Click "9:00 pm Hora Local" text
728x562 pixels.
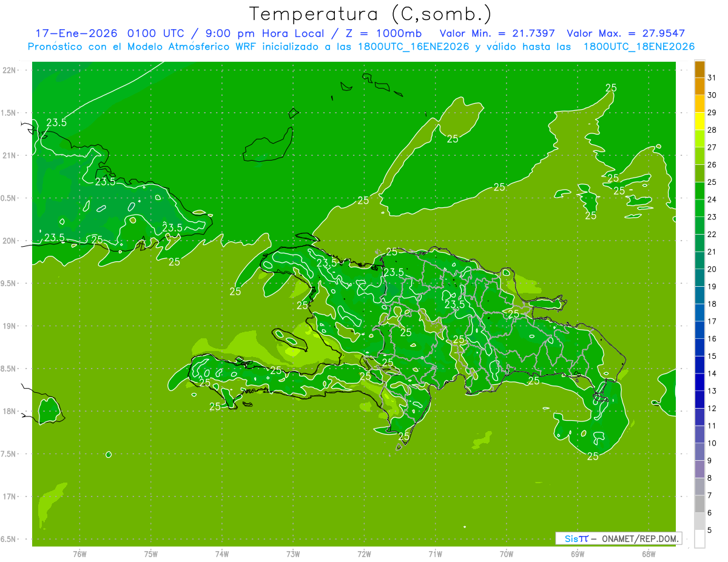pyautogui.click(x=266, y=33)
